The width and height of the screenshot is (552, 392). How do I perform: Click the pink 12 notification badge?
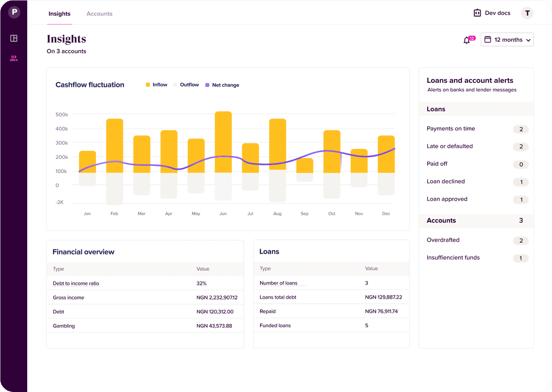coord(471,38)
